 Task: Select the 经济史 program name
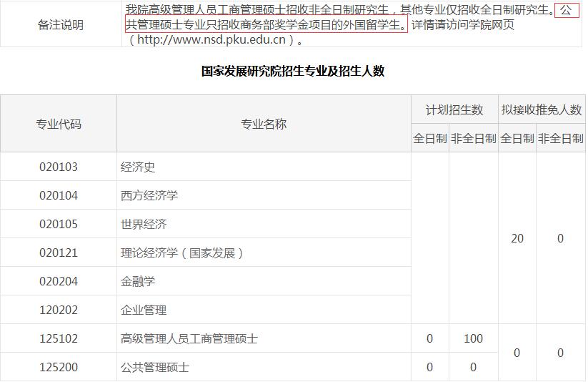pos(138,167)
